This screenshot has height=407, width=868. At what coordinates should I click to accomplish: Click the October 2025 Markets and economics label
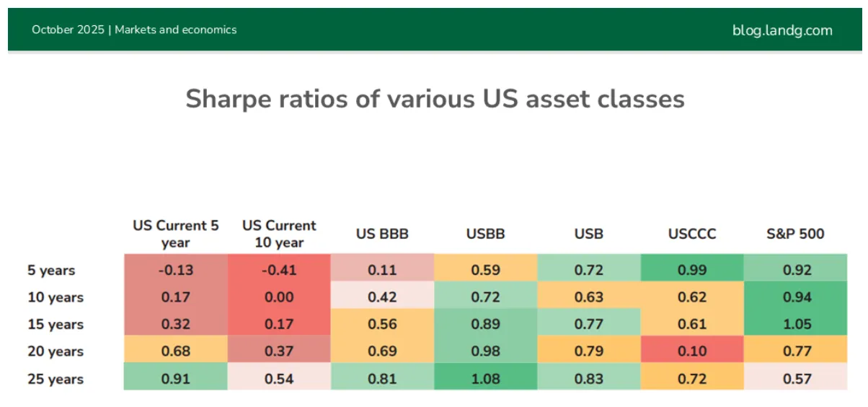(x=134, y=30)
